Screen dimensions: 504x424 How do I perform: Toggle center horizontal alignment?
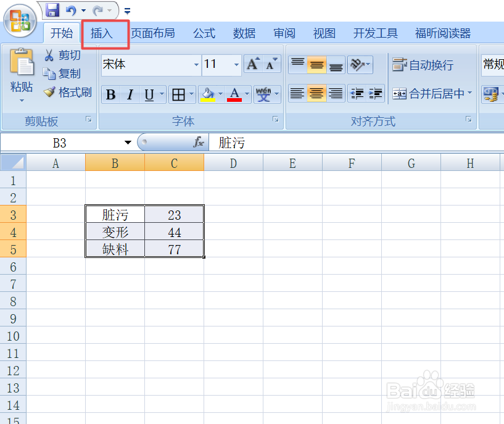pos(316,94)
